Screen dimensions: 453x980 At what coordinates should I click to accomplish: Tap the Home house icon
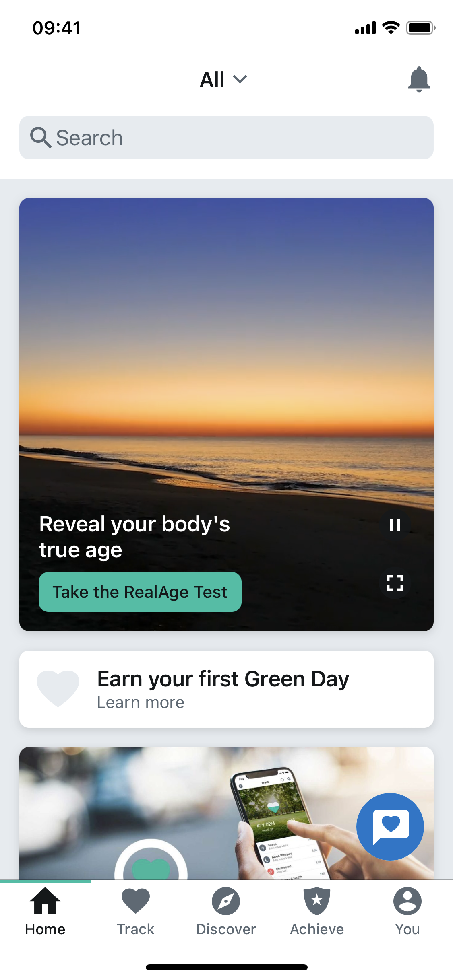click(45, 901)
